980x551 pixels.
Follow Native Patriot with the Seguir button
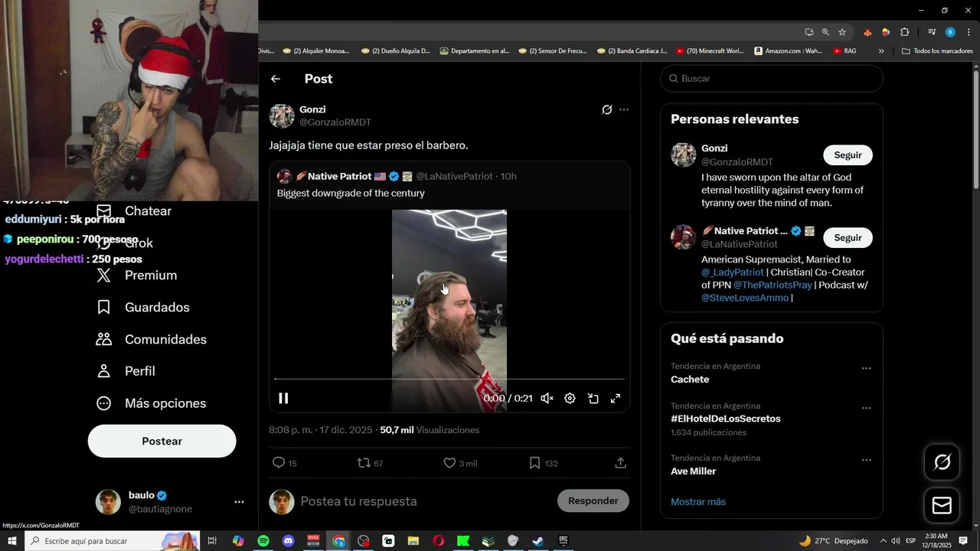tap(848, 237)
